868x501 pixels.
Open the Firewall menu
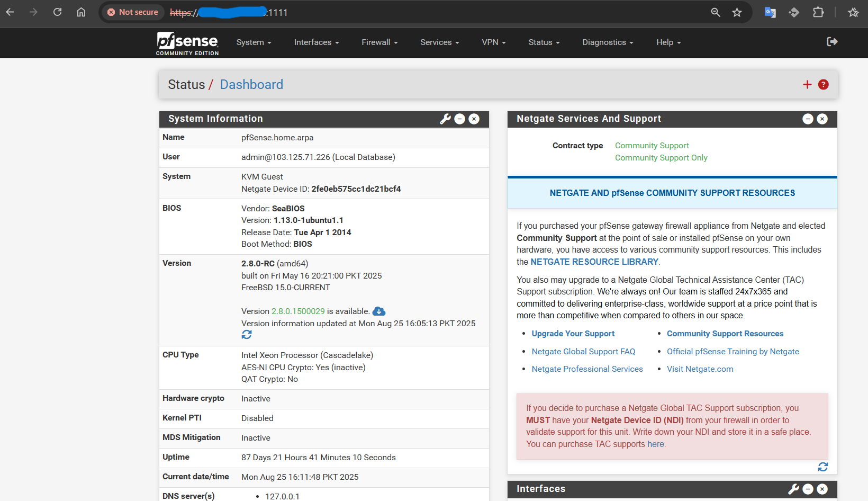coord(379,42)
